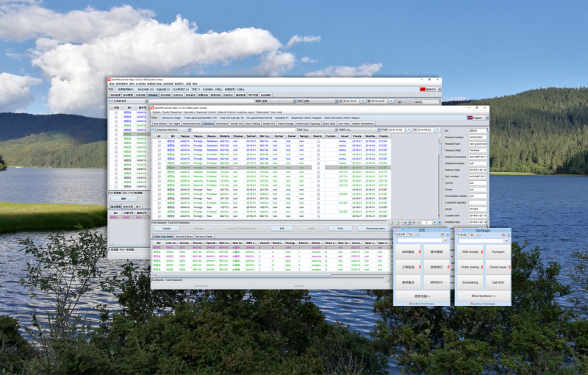Click the Print button
This screenshot has width=588, height=375.
[340, 229]
